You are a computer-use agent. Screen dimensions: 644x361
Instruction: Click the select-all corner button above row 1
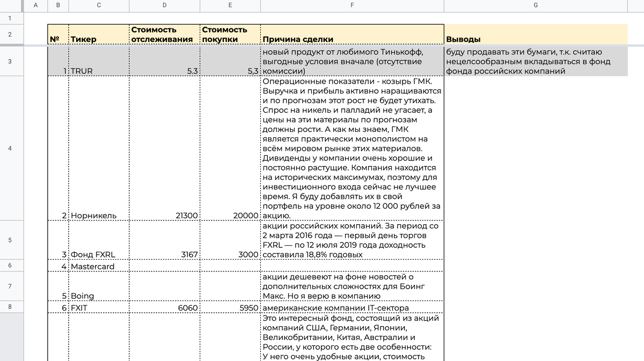[x=10, y=5]
